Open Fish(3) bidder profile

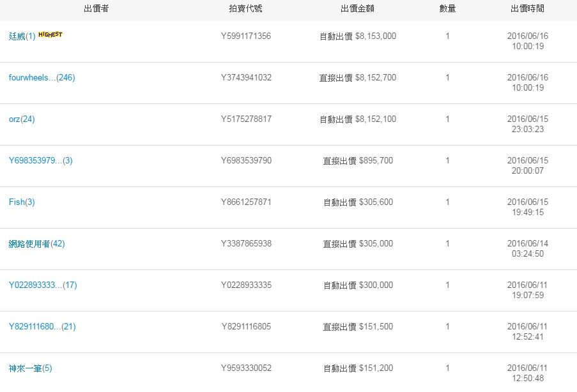22,202
